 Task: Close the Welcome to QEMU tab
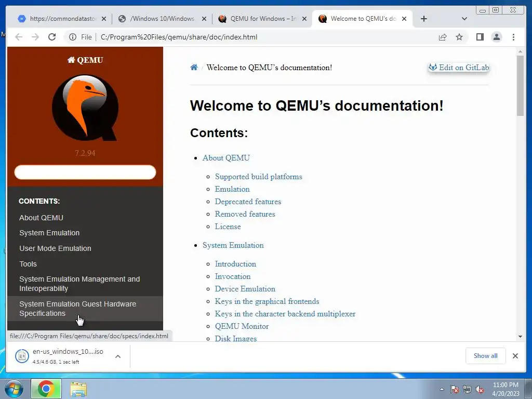(x=404, y=19)
